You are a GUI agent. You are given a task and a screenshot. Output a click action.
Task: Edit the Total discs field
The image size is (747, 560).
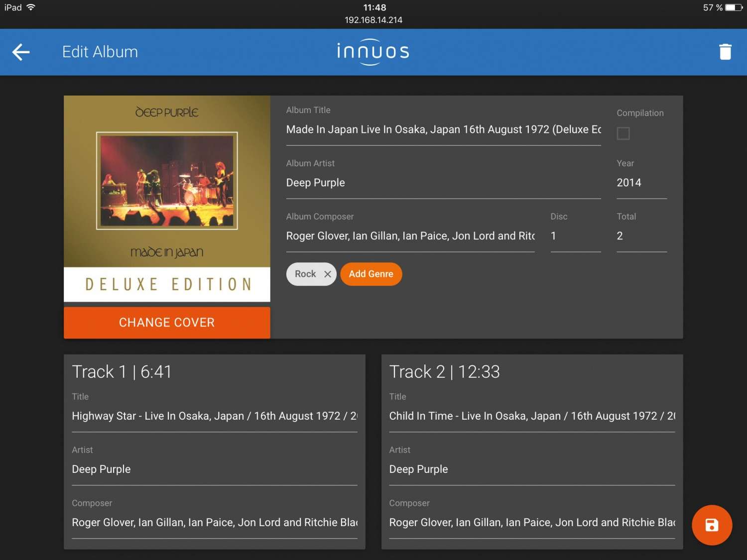pos(641,236)
